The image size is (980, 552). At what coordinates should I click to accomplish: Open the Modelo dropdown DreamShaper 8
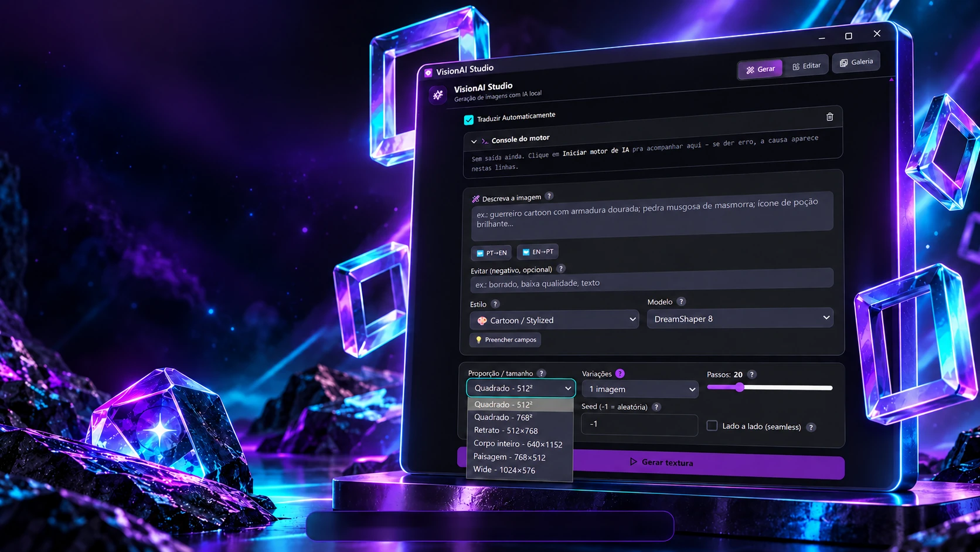tap(740, 319)
